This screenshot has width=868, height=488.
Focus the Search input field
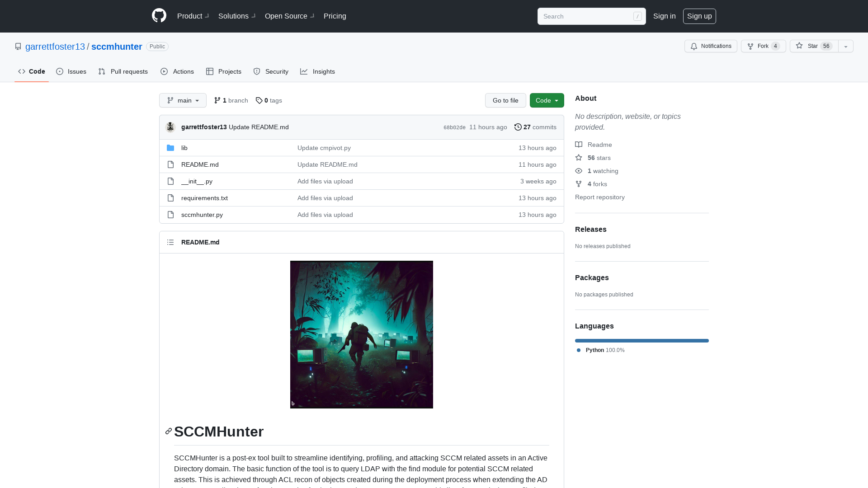click(591, 16)
